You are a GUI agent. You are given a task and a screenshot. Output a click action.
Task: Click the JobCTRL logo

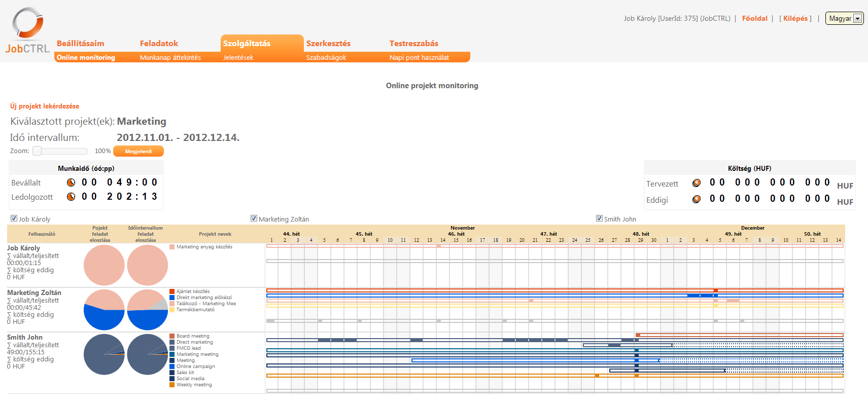pos(27,30)
